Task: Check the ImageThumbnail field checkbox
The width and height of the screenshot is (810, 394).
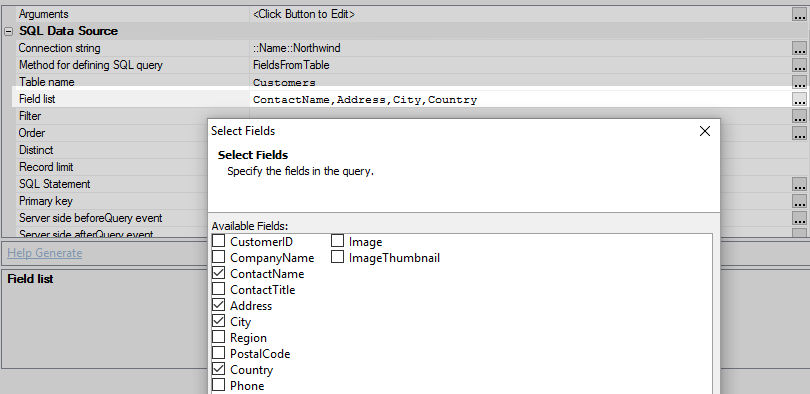Action: [x=337, y=257]
